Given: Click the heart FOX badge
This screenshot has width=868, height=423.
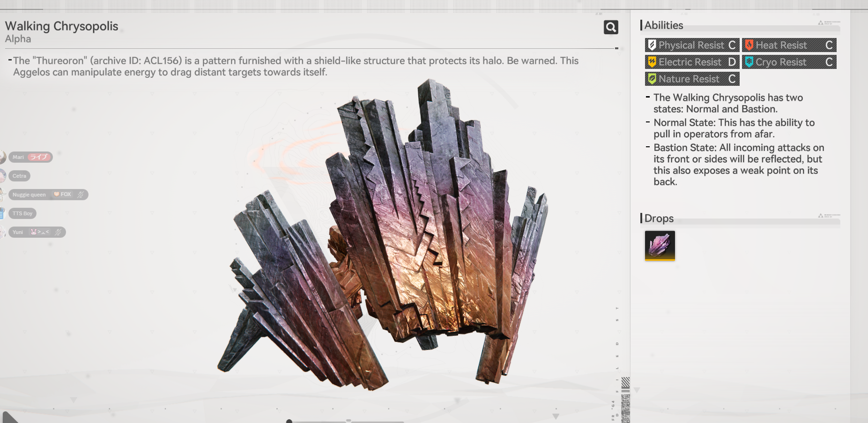Looking at the screenshot, I should [62, 194].
